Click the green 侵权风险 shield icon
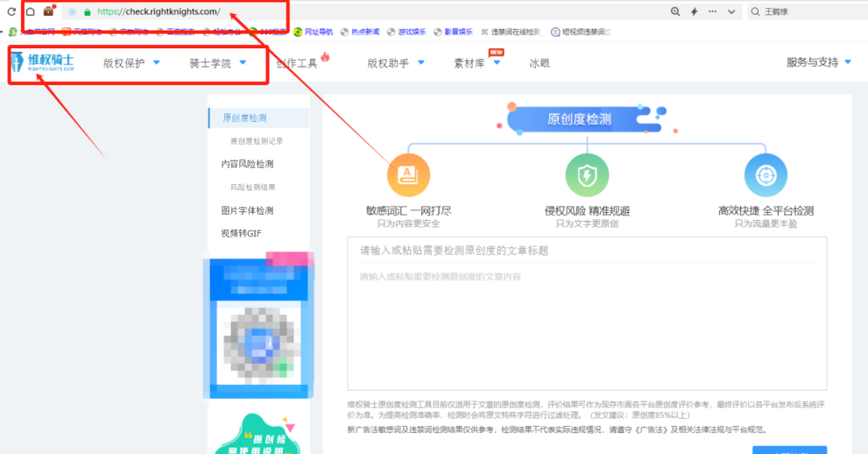The image size is (868, 454). click(x=587, y=175)
